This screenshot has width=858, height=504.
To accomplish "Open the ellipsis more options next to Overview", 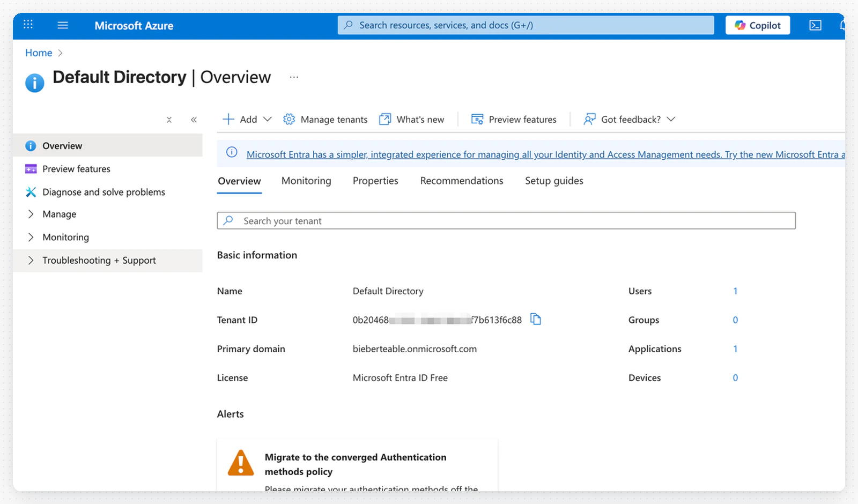I will [x=294, y=77].
